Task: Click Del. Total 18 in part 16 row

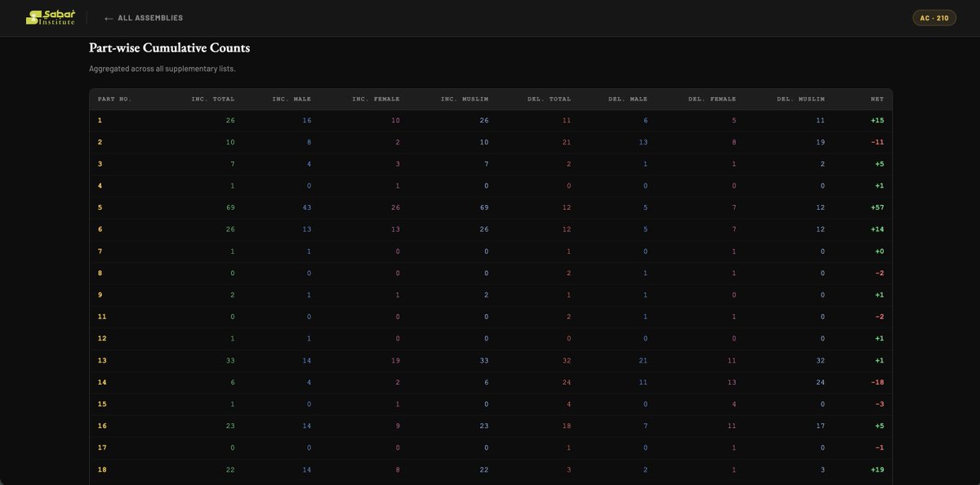Action: 567,425
